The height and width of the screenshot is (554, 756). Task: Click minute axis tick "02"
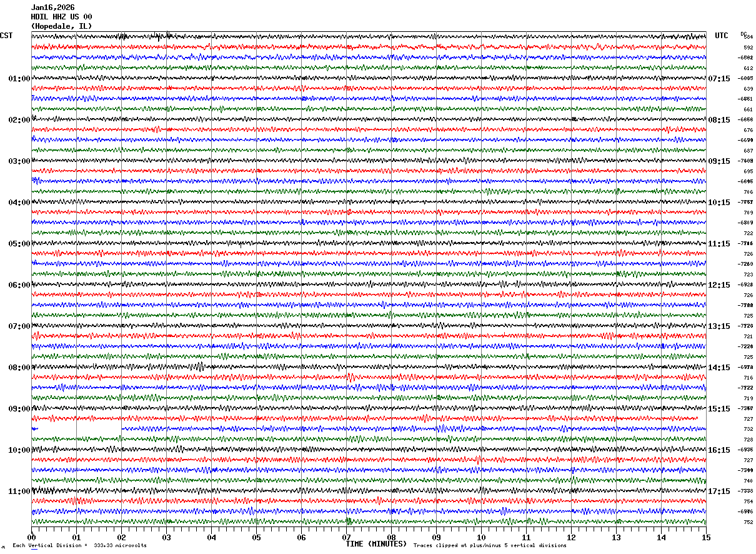click(122, 537)
